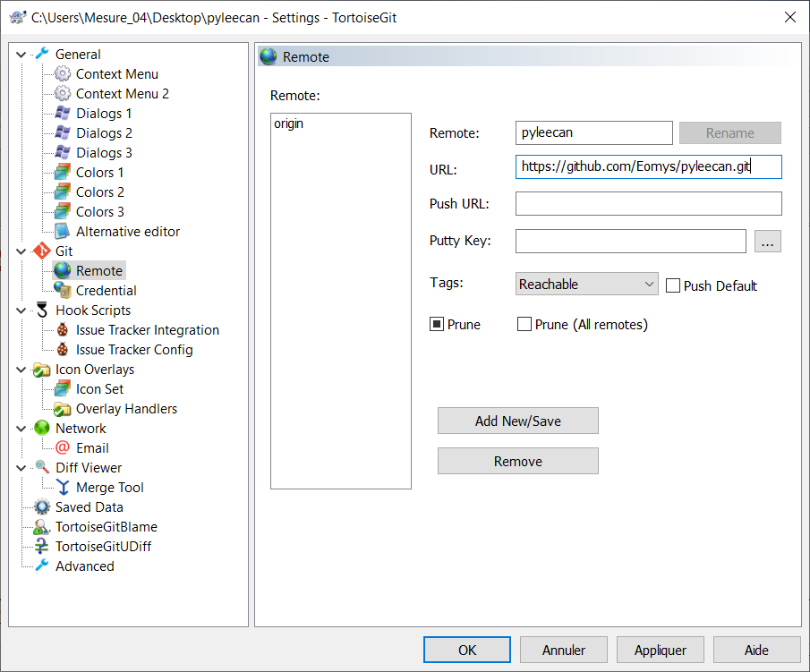The width and height of the screenshot is (810, 672).
Task: Click Add New/Save button
Action: click(x=518, y=421)
